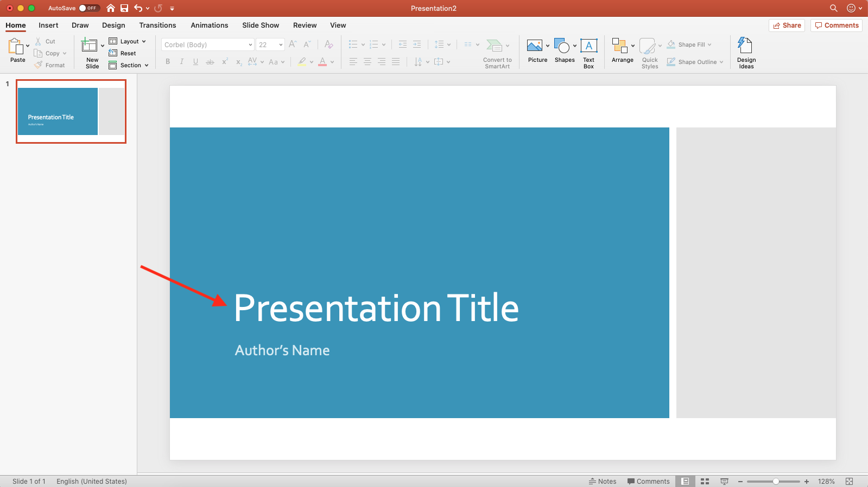The width and height of the screenshot is (868, 487).
Task: Select Normal view in status bar
Action: 685,481
